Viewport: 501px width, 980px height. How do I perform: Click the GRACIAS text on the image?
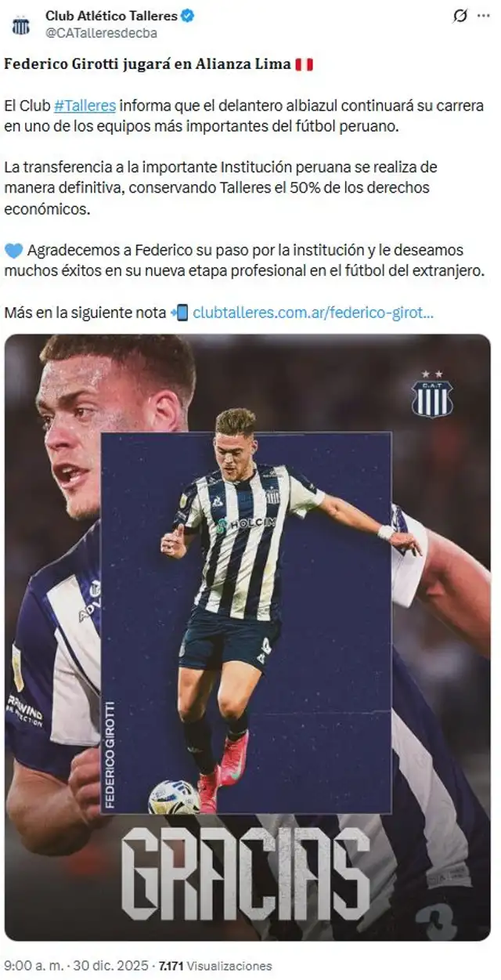click(245, 873)
